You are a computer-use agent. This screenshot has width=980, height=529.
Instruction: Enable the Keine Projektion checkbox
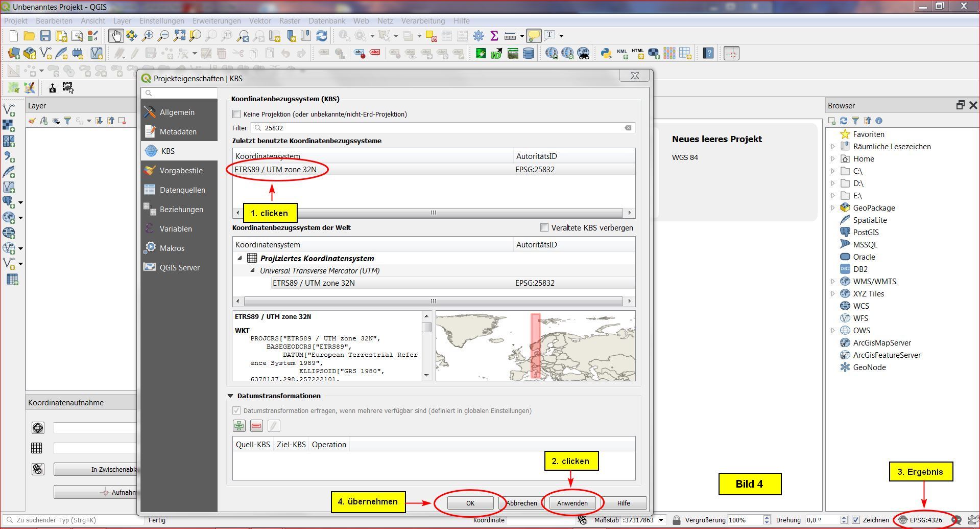[236, 114]
